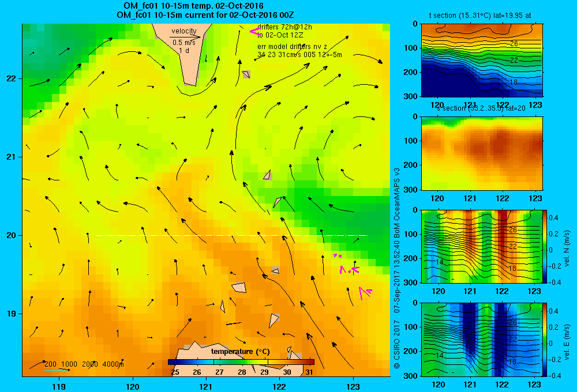Click the velocity legend reference arrow
Screen dimensions: 577x392
[x=185, y=37]
